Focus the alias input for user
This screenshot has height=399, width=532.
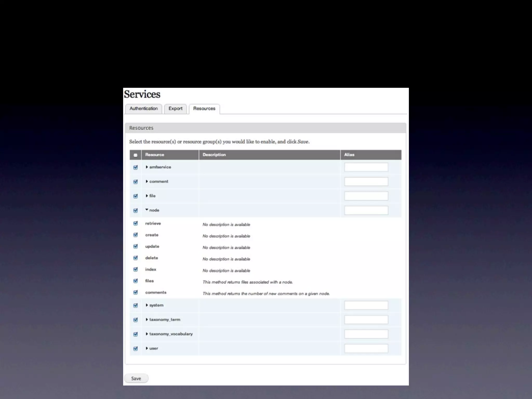click(366, 348)
